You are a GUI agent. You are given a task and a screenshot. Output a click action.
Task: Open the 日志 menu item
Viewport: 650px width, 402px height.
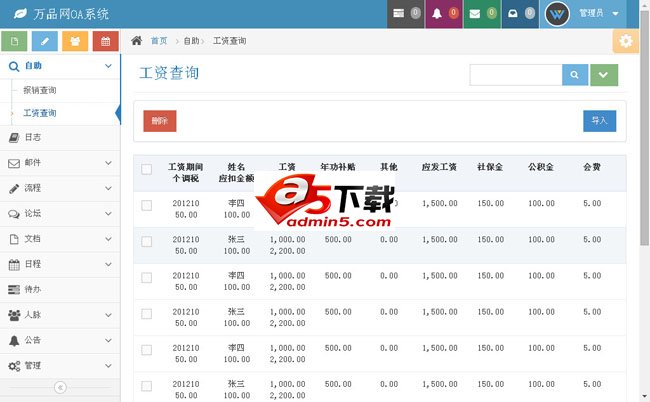(x=60, y=138)
